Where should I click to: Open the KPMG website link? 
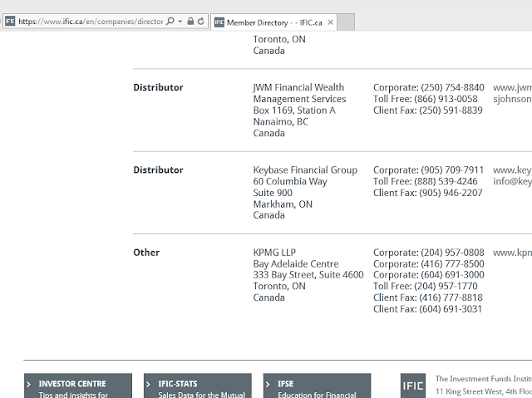[x=512, y=253]
